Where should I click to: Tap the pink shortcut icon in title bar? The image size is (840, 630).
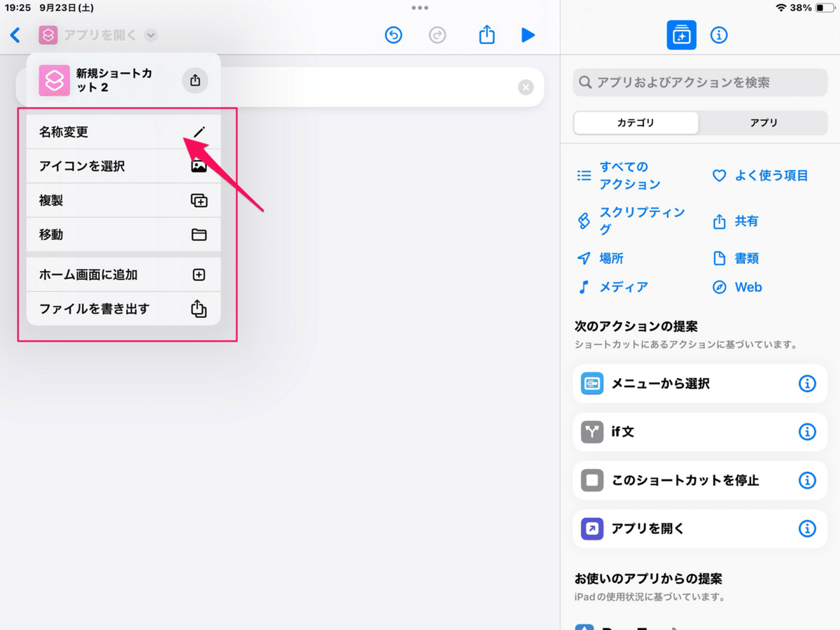pos(48,35)
